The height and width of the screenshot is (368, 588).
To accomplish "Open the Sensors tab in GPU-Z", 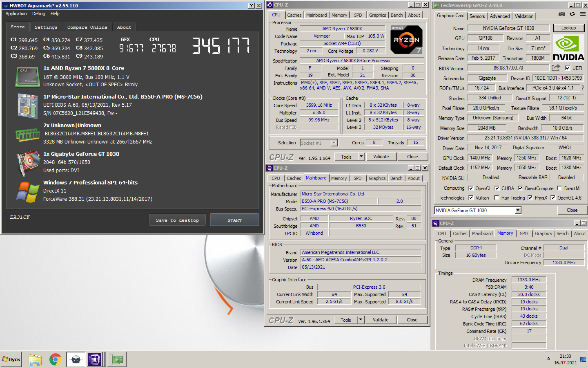I will coord(477,16).
